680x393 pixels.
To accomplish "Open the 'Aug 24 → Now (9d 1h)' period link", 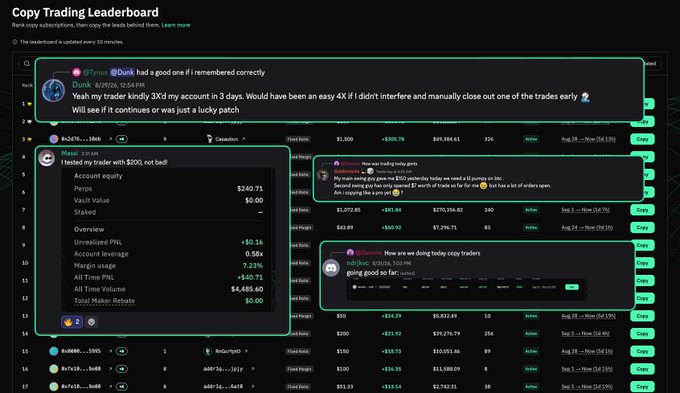I will click(587, 228).
